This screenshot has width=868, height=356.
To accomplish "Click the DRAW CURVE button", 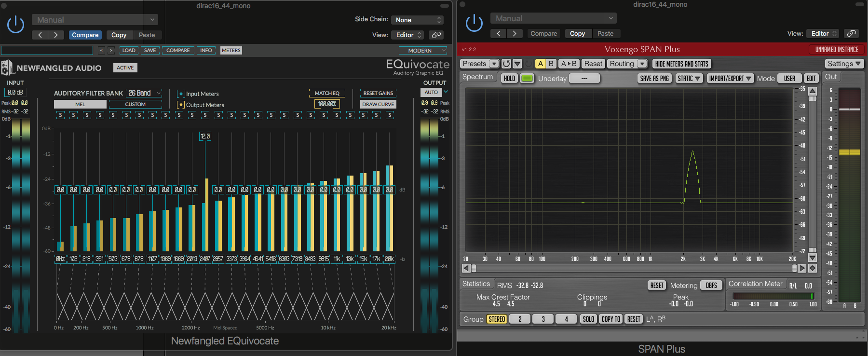I will tap(378, 104).
